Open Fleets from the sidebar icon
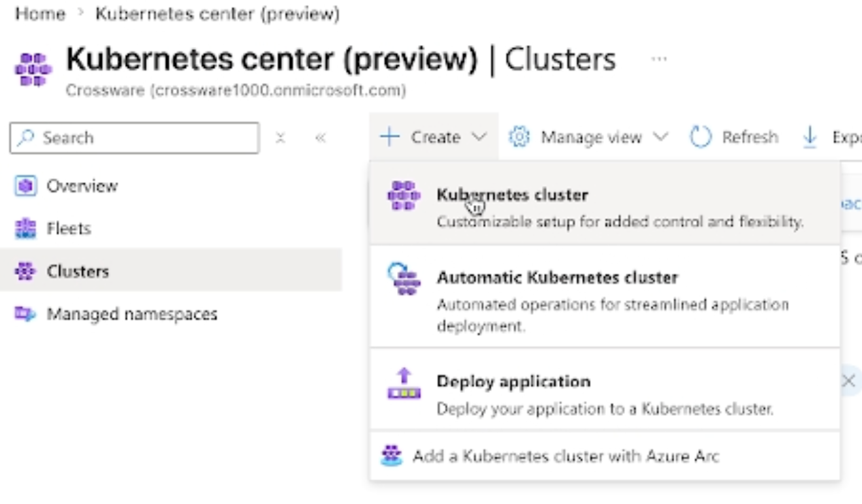 (x=25, y=228)
